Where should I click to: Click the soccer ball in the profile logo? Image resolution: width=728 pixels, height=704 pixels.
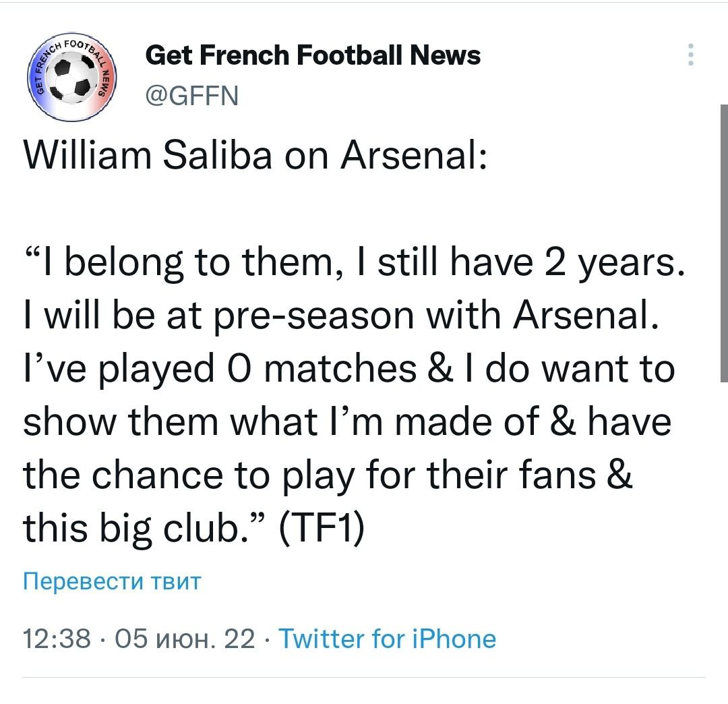[71, 77]
